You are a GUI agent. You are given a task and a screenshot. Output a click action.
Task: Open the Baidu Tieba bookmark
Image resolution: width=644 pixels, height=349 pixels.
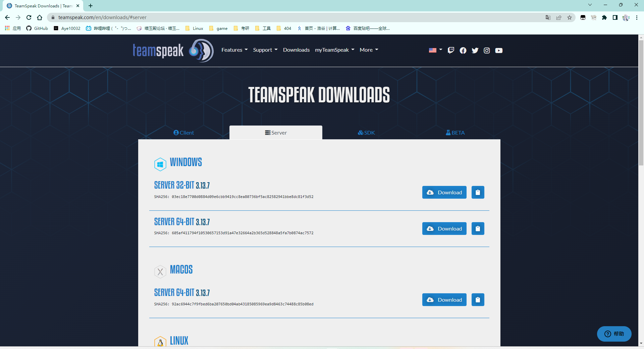coord(368,28)
